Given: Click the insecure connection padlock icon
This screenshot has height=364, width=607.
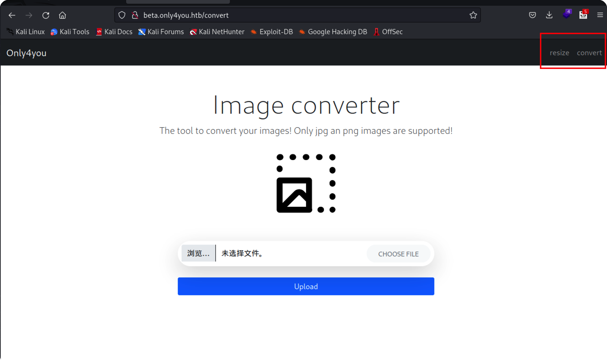Looking at the screenshot, I should point(135,15).
